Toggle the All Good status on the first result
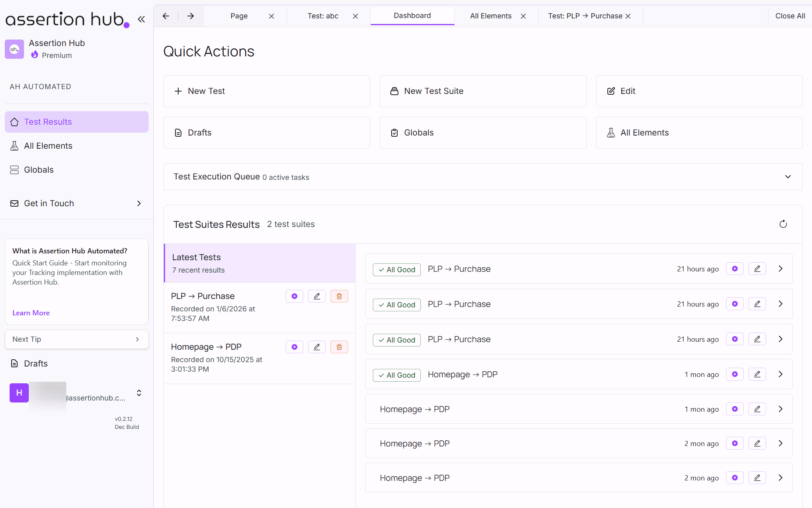The width and height of the screenshot is (812, 508). (x=396, y=269)
